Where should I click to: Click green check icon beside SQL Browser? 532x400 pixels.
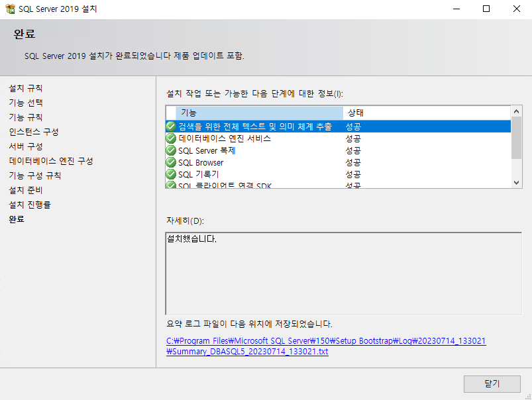(x=171, y=162)
